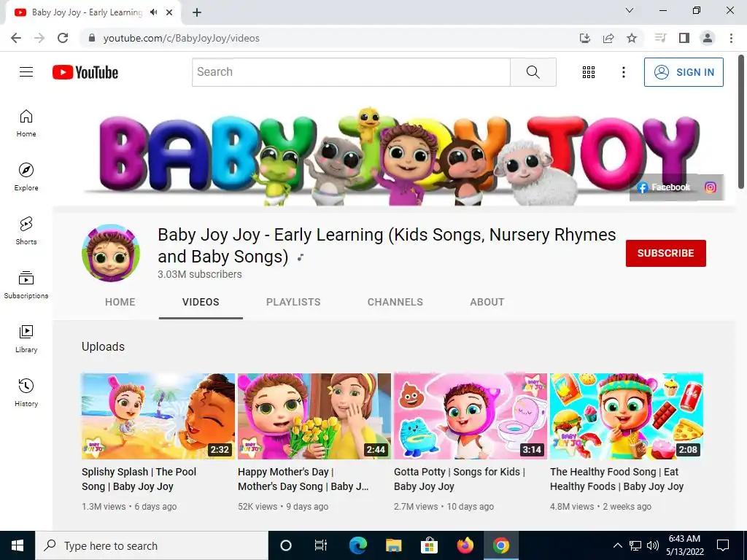Open the notifications action center
The image size is (747, 560).
coord(723,545)
